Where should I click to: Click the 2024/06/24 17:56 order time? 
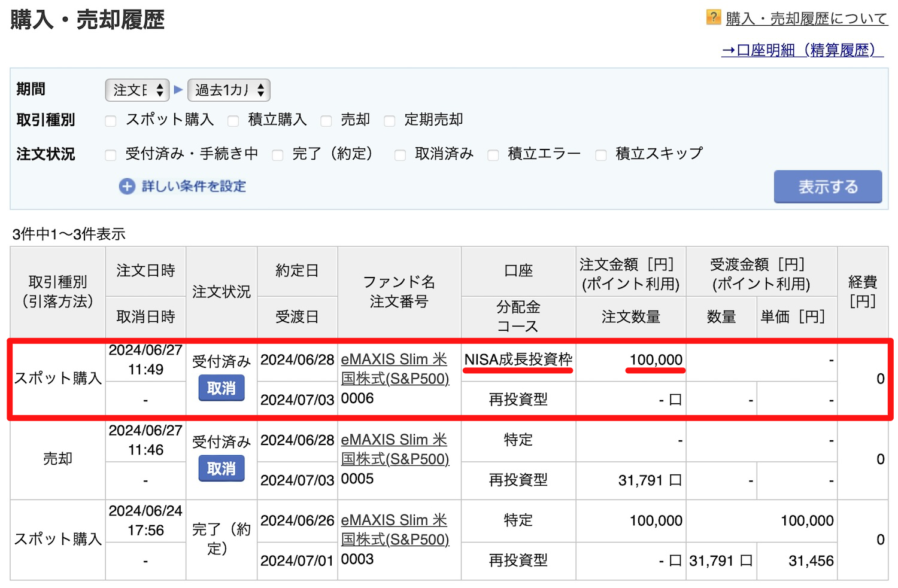[145, 520]
